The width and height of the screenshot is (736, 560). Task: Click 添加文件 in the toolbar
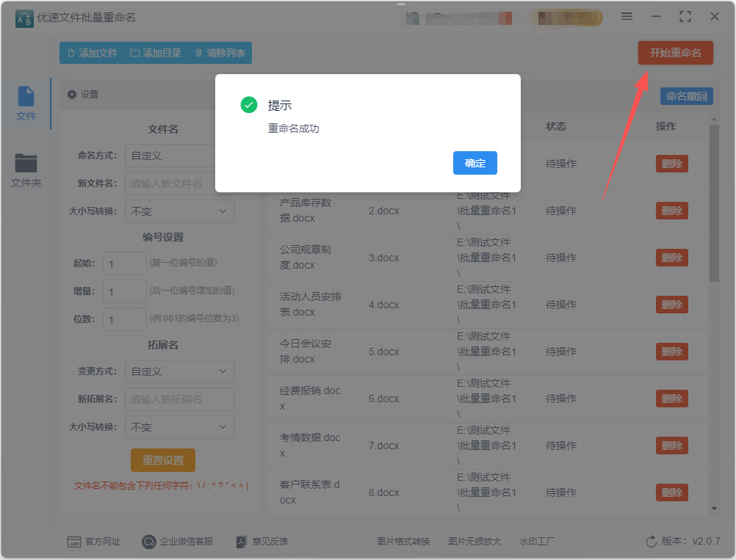click(93, 53)
